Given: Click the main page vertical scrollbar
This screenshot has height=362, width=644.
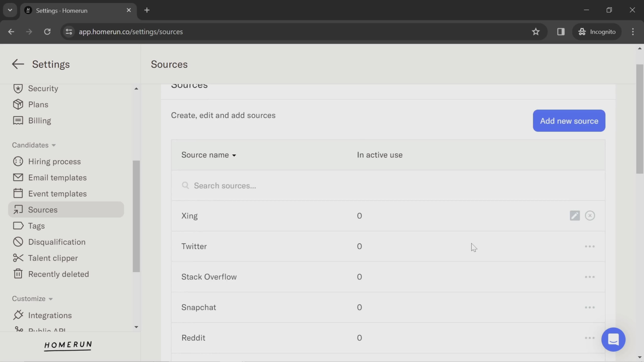Looking at the screenshot, I should [640, 119].
